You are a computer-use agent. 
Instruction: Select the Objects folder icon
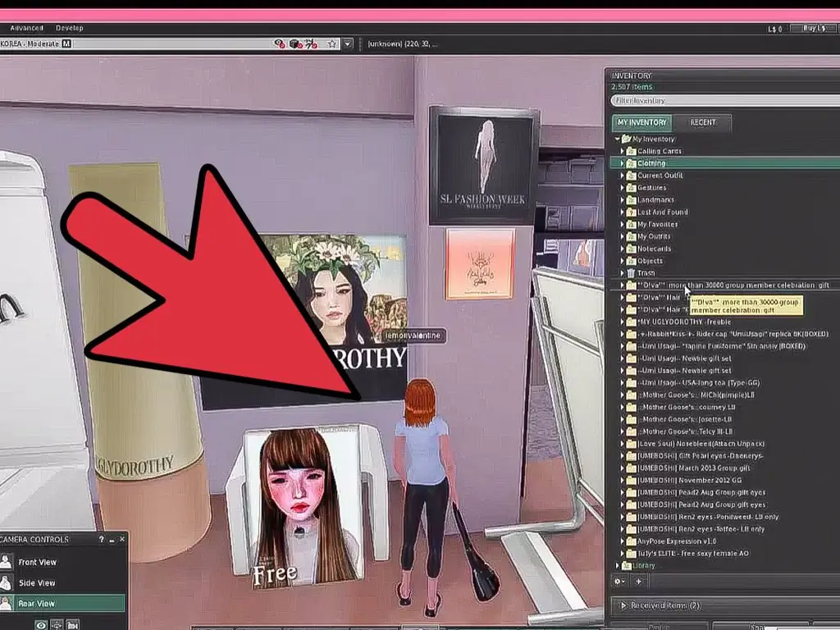[631, 261]
